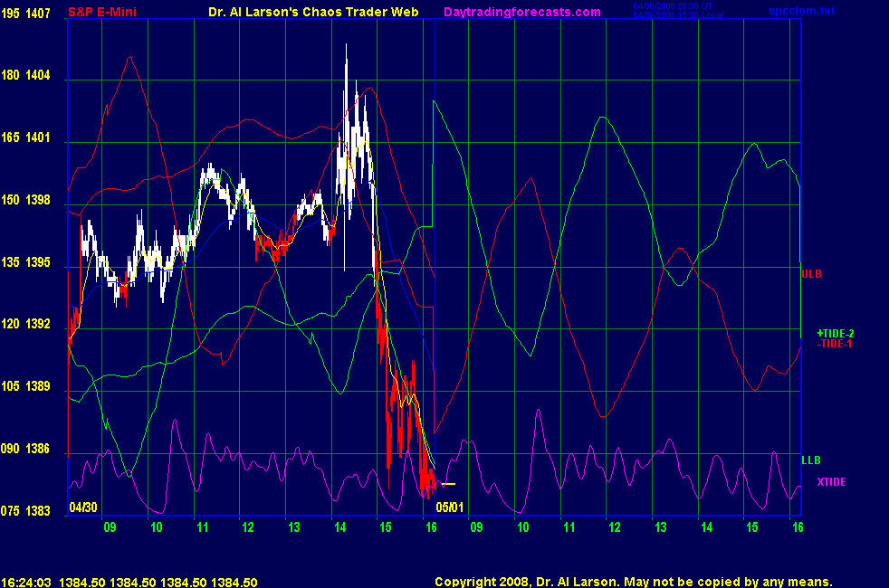Select the Dr. Al Larson's Chaos Trader Web heading
This screenshot has width=889, height=588.
pyautogui.click(x=313, y=12)
